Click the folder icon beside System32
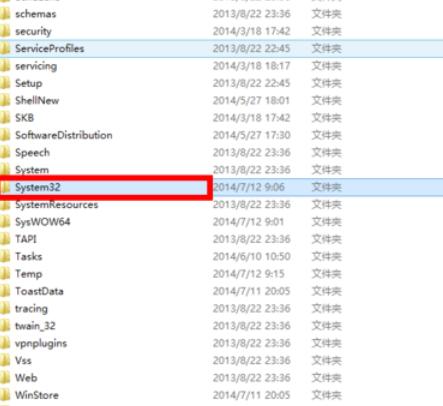The image size is (443, 406). click(5, 187)
